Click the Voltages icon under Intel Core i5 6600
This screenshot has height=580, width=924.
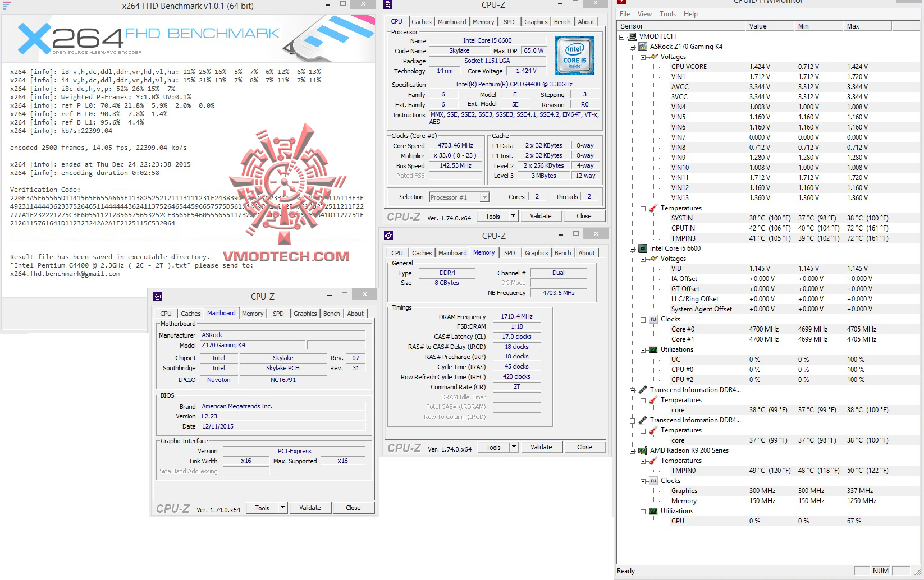pos(653,259)
